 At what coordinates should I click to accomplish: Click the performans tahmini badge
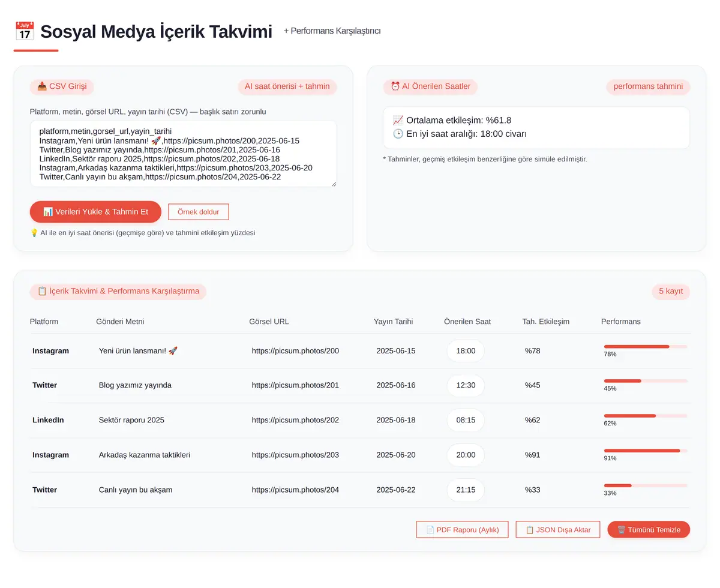click(x=648, y=86)
